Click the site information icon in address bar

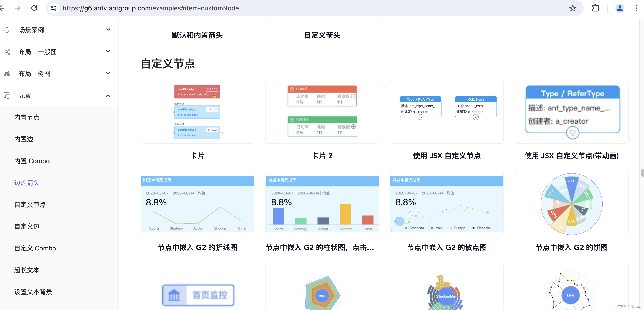tap(53, 8)
